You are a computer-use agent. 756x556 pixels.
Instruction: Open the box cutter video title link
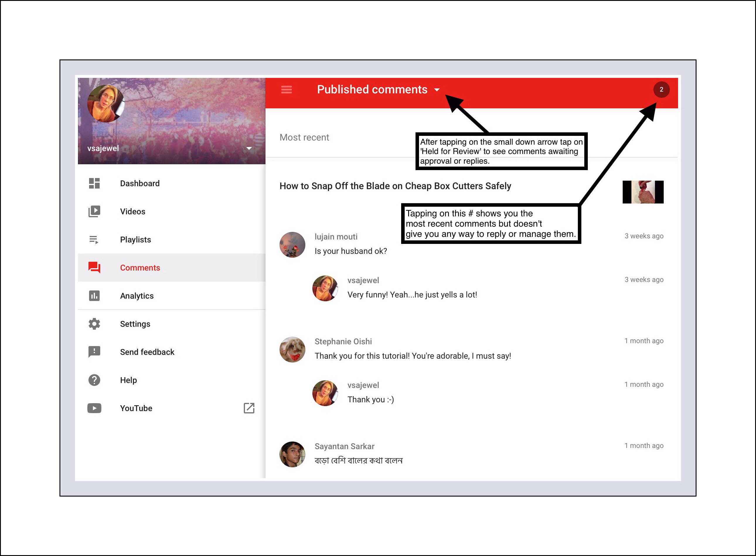[x=395, y=186]
